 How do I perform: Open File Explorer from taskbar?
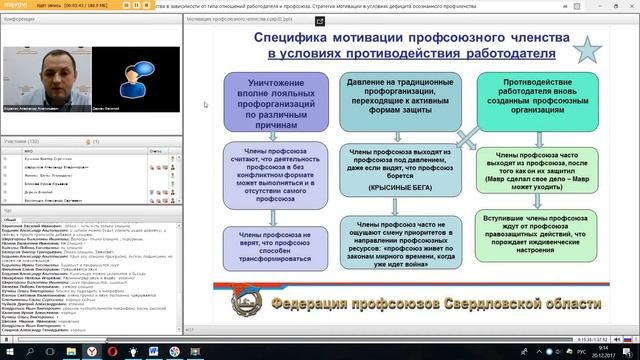(71, 351)
